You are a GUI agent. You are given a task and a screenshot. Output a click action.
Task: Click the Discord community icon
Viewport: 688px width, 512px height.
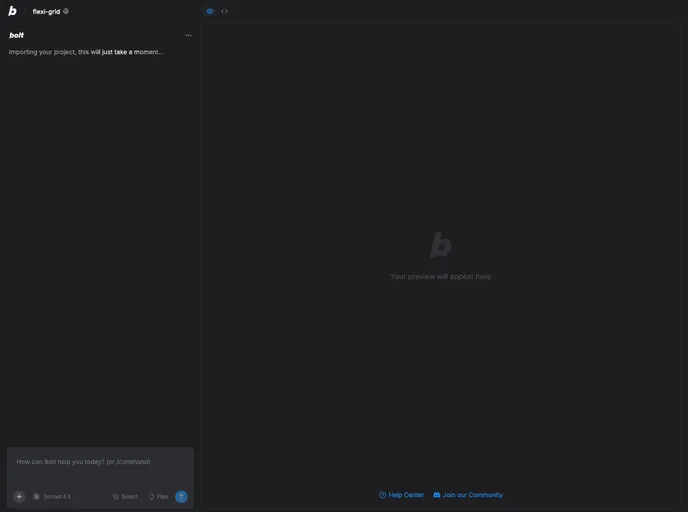point(437,495)
